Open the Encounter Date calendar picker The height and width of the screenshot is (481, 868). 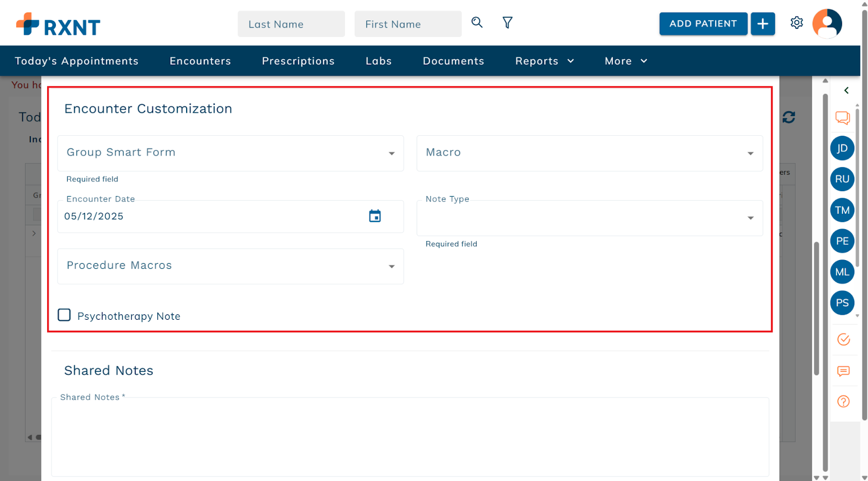tap(375, 216)
